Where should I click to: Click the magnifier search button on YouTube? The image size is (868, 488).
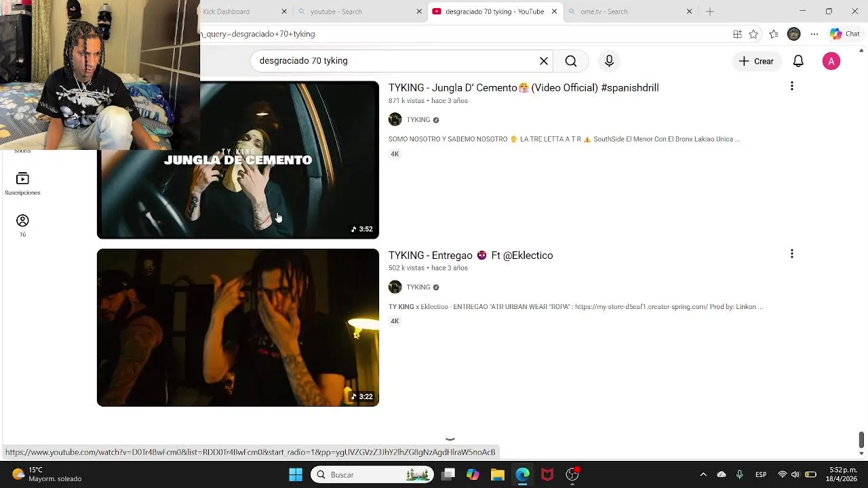point(571,61)
